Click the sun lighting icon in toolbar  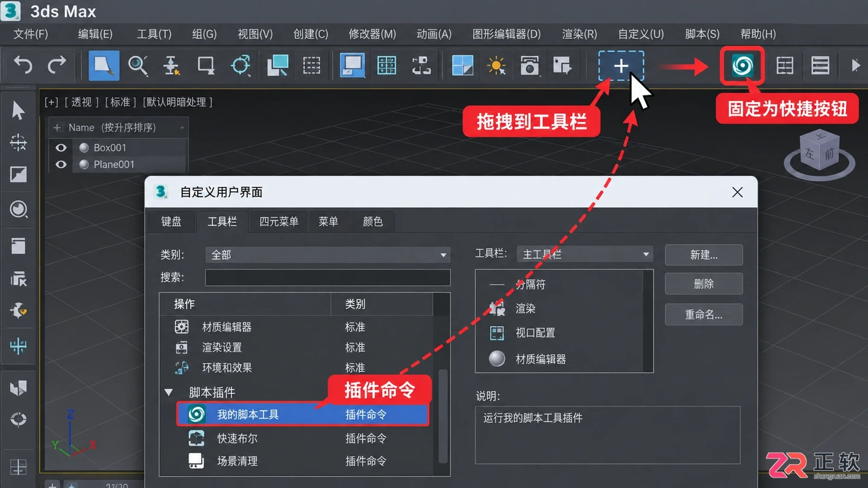(x=496, y=65)
